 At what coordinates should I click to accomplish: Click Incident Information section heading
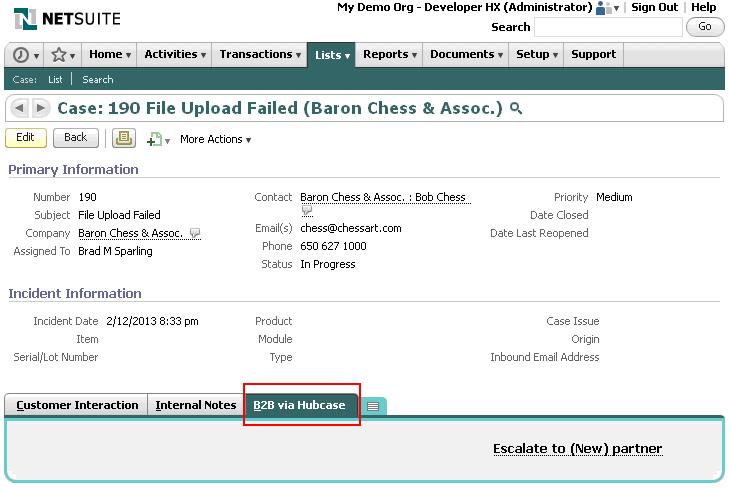[75, 293]
